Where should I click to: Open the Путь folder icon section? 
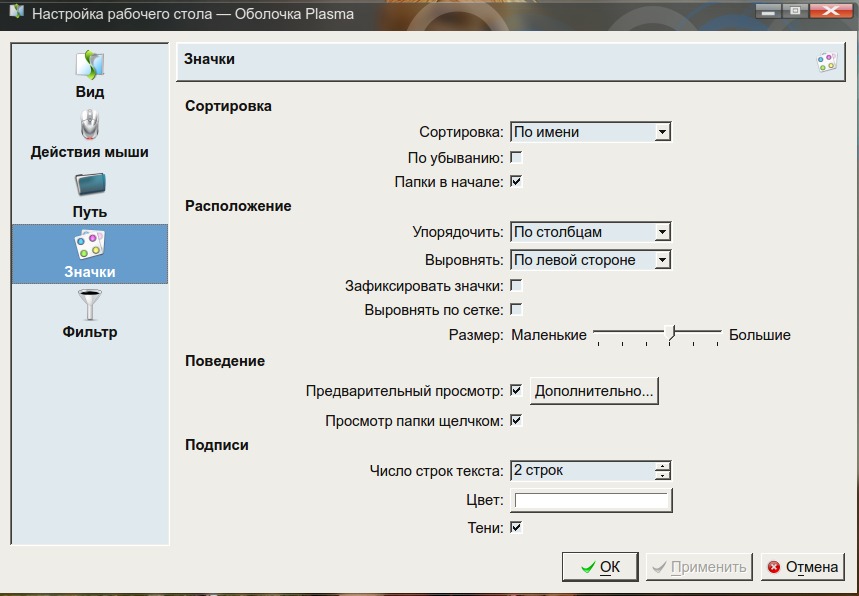click(x=90, y=185)
